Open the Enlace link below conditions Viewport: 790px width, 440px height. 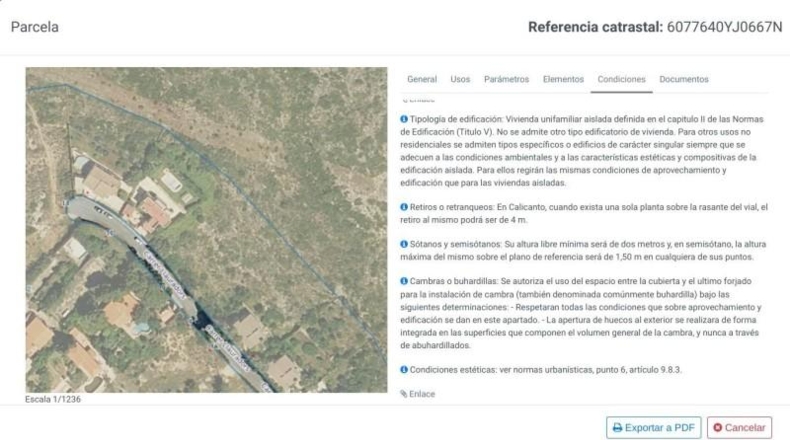tap(418, 394)
